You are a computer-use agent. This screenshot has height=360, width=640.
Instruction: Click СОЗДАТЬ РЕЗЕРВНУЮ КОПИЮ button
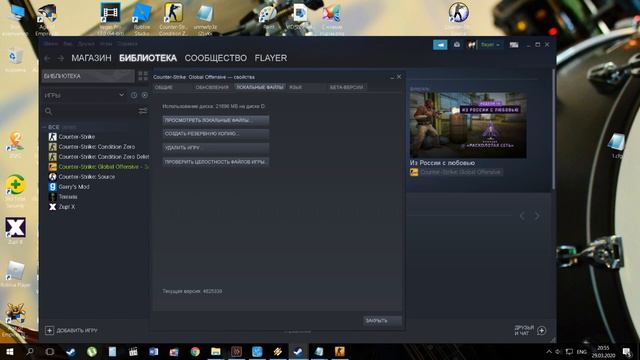pyautogui.click(x=216, y=133)
